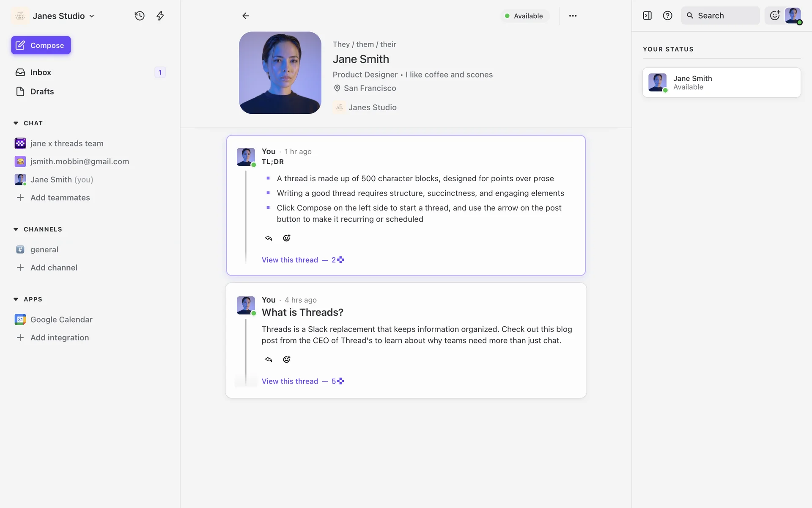Click the lightning bolt activity icon
Viewport: 812px width, 508px height.
(x=160, y=16)
